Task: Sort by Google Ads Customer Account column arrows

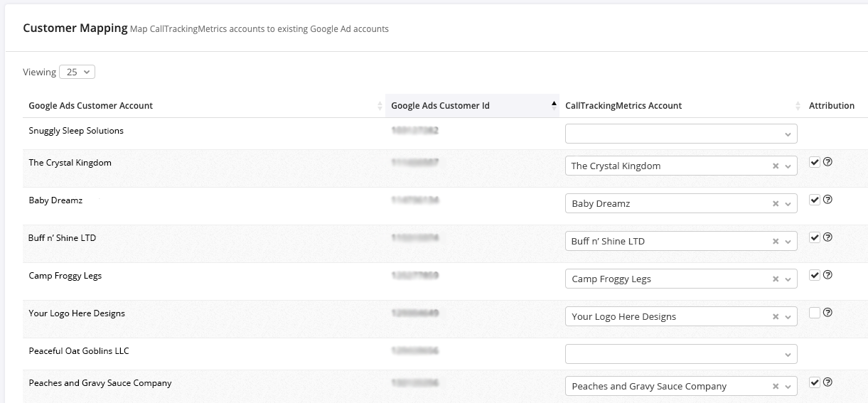Action: pyautogui.click(x=380, y=106)
